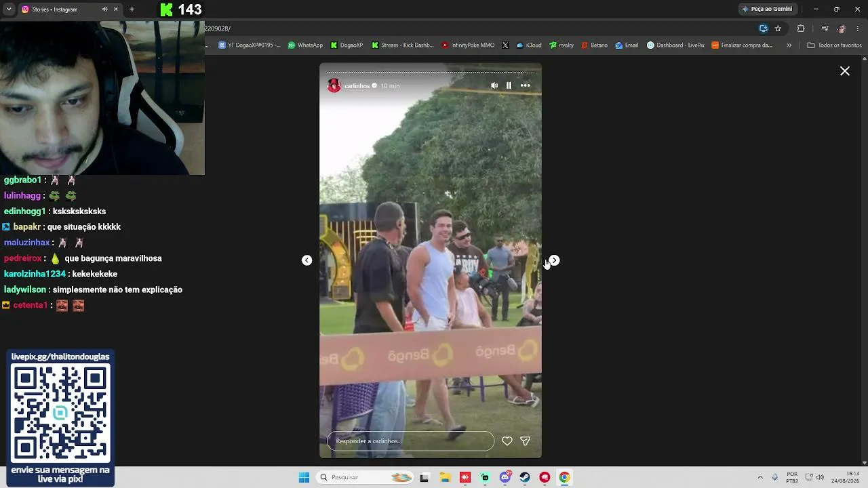This screenshot has height=488, width=868.
Task: Open the install app icon in address bar
Action: (x=763, y=28)
